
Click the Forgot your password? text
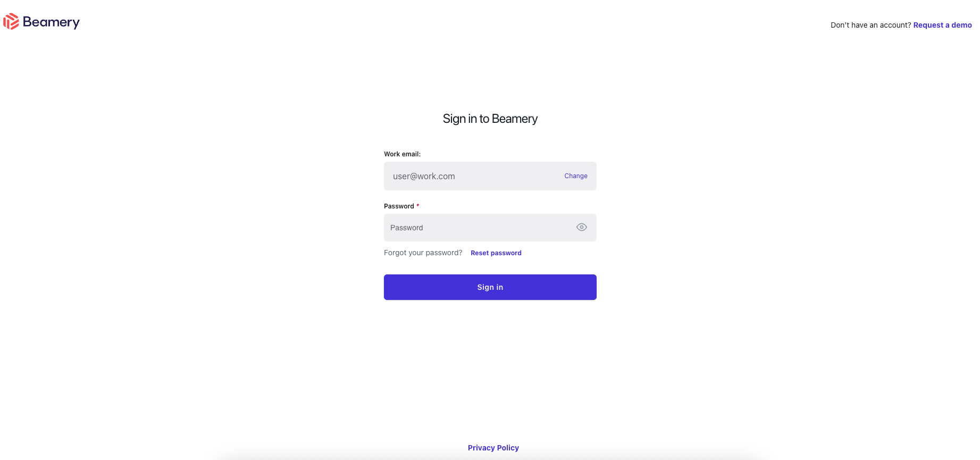pos(423,253)
